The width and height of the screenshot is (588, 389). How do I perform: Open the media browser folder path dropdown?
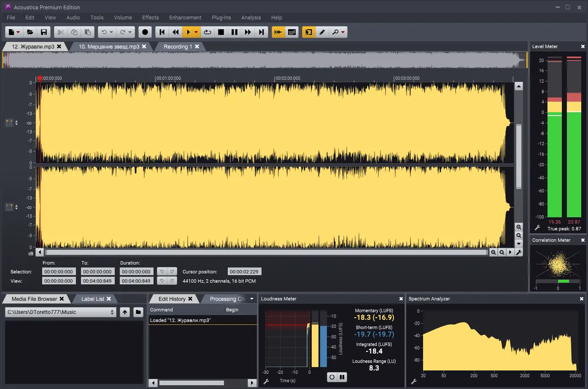pyautogui.click(x=112, y=312)
